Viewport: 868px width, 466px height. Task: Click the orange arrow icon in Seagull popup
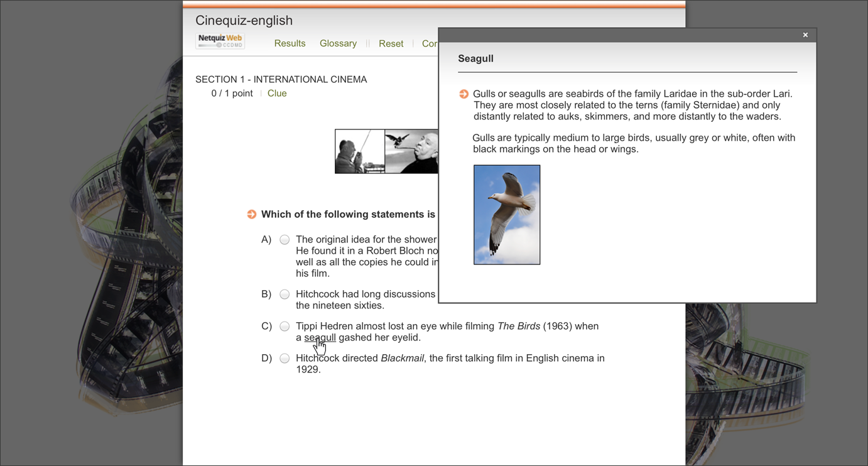coord(464,94)
